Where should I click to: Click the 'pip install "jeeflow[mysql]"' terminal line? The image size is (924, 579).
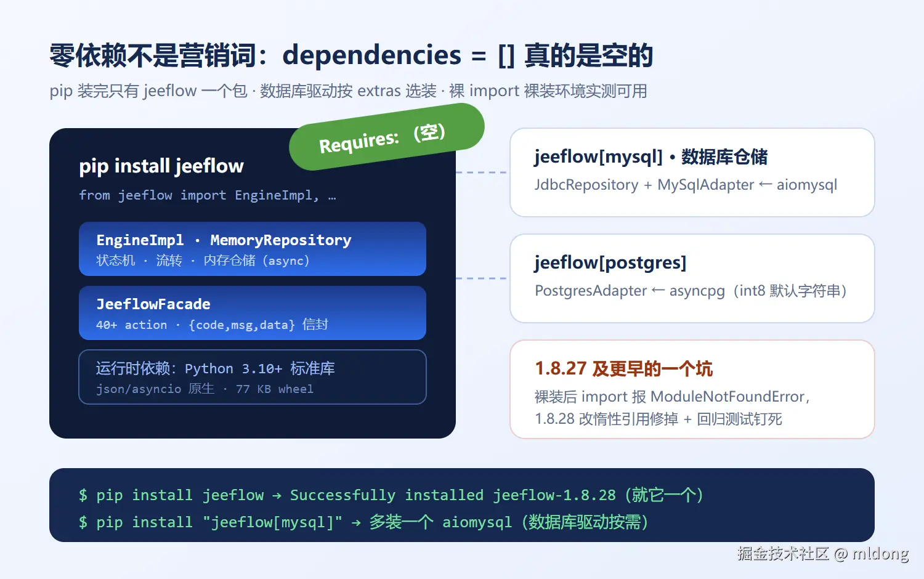[x=363, y=522]
